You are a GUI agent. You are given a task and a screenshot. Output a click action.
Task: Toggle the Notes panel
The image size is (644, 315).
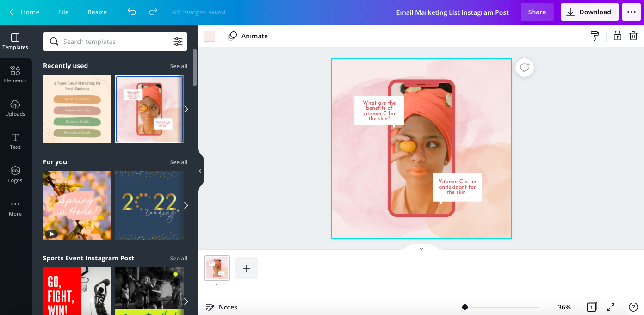click(222, 307)
